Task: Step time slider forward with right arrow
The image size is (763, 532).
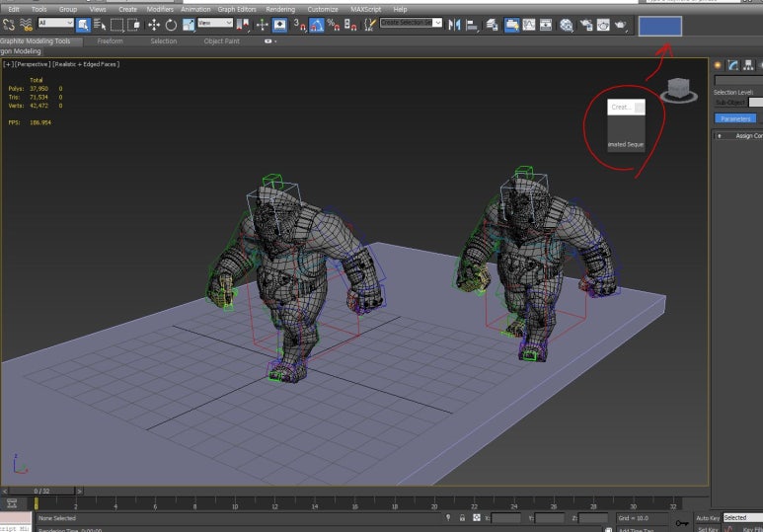Action: (80, 492)
